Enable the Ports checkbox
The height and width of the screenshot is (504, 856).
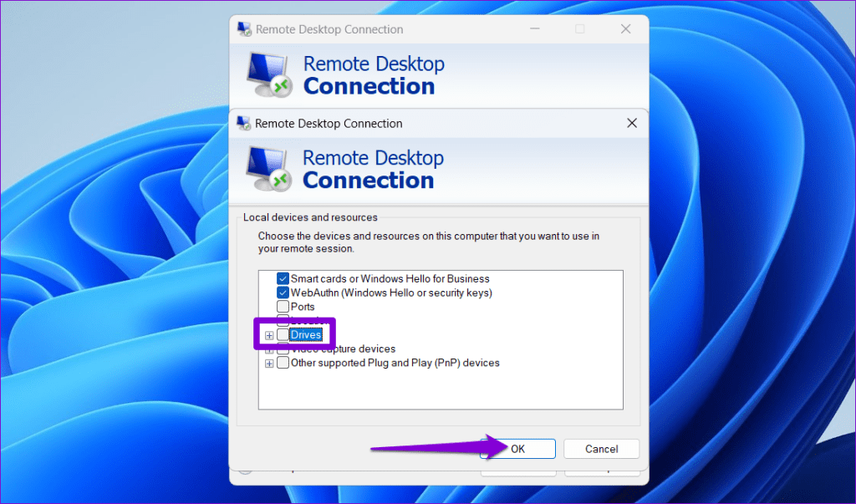283,306
